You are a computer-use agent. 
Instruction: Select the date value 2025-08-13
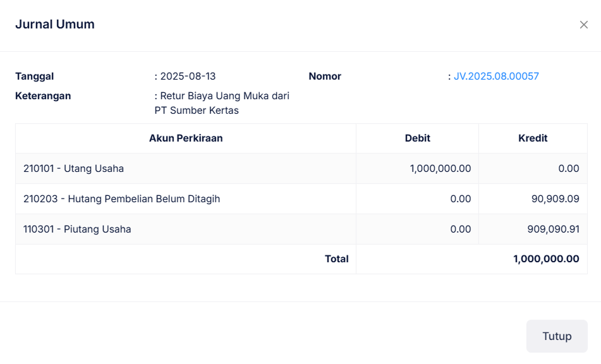point(188,76)
